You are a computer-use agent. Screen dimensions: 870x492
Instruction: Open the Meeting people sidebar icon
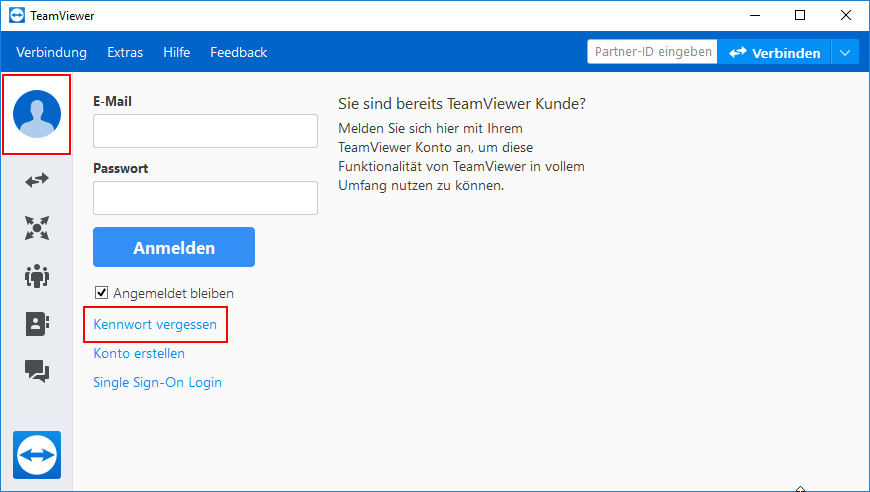pos(37,275)
